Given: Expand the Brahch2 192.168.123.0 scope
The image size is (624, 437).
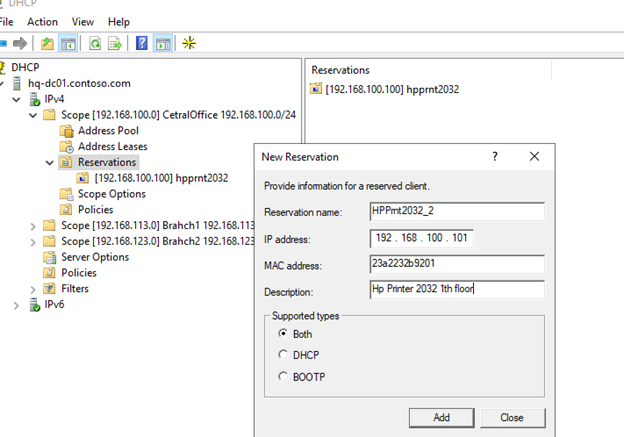Looking at the screenshot, I should tap(33, 242).
